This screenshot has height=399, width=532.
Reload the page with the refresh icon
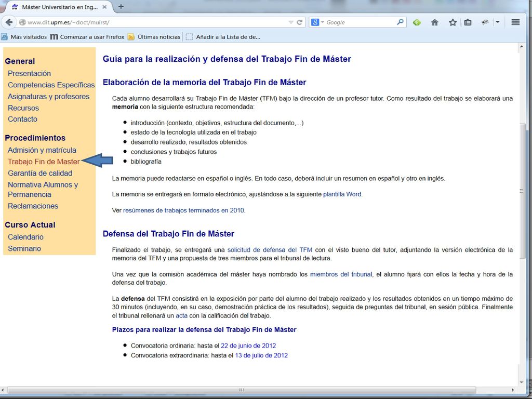coord(299,22)
